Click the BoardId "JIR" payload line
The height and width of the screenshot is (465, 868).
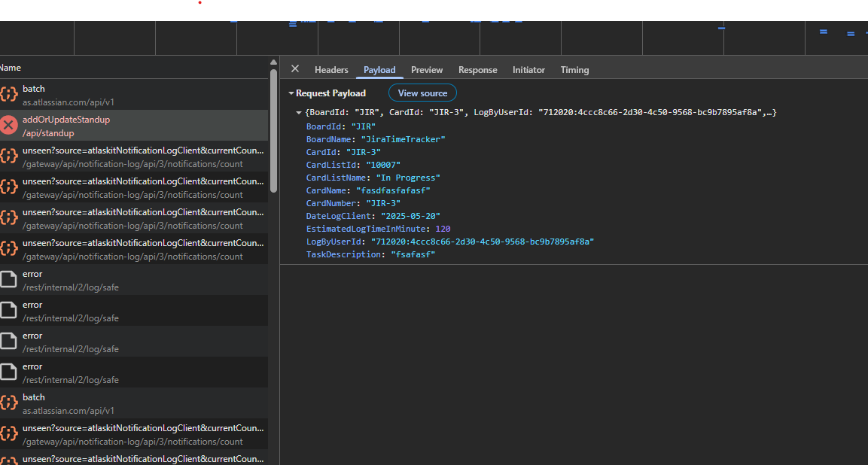341,126
